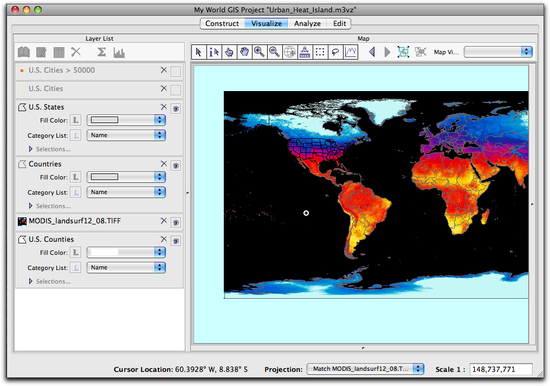Expand Countries Selections triangle
Viewport: 550px width, 386px height.
[31, 206]
